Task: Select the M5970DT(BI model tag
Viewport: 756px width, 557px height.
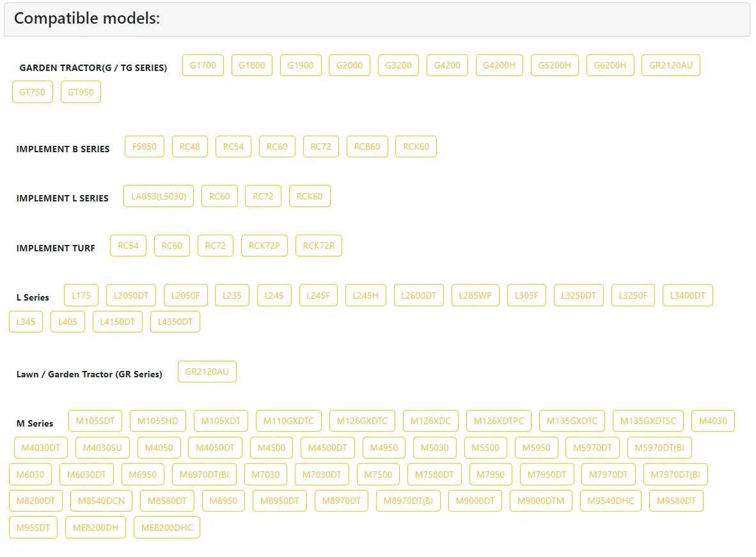Action: 659,448
